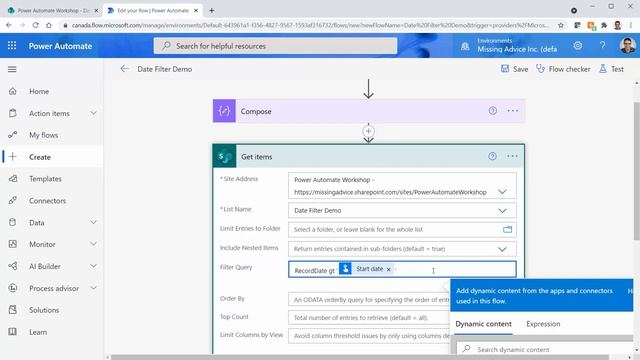Click the Search dynamic content field
Viewport: 640px width, 360px height.
point(545,349)
